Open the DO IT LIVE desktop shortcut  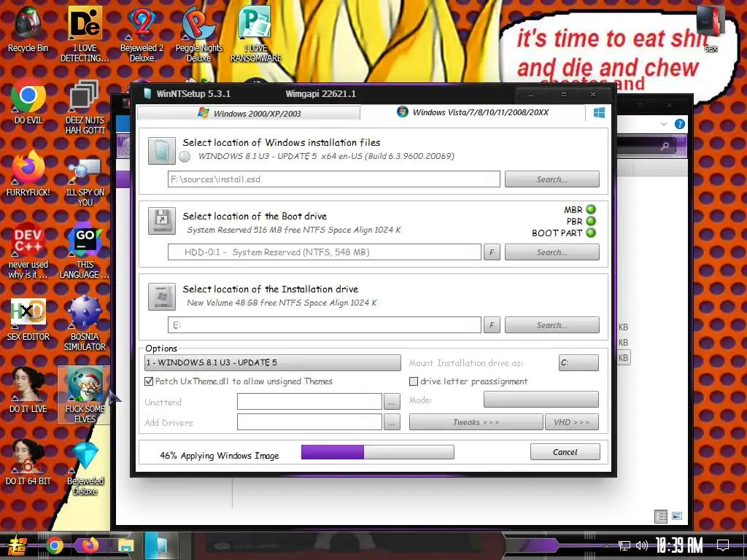(x=28, y=391)
